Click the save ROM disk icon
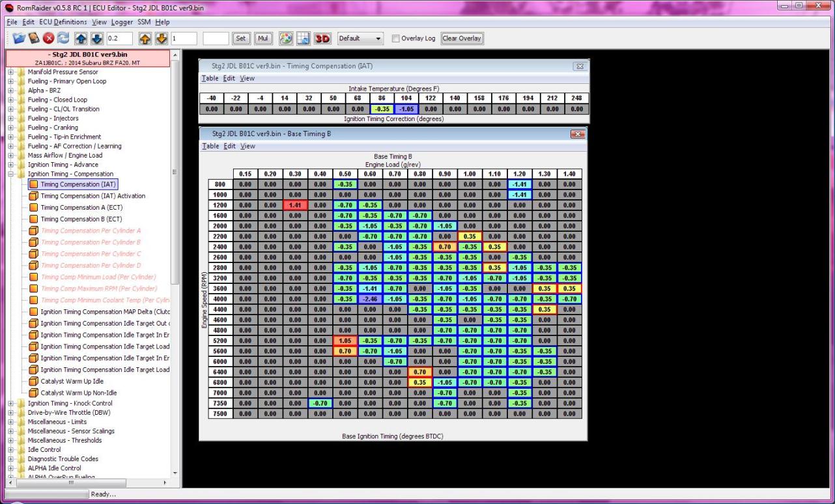The image size is (835, 504). tap(34, 38)
